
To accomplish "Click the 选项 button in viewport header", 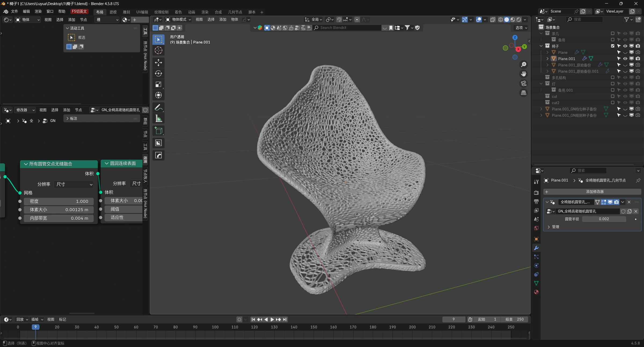I will coord(521,28).
